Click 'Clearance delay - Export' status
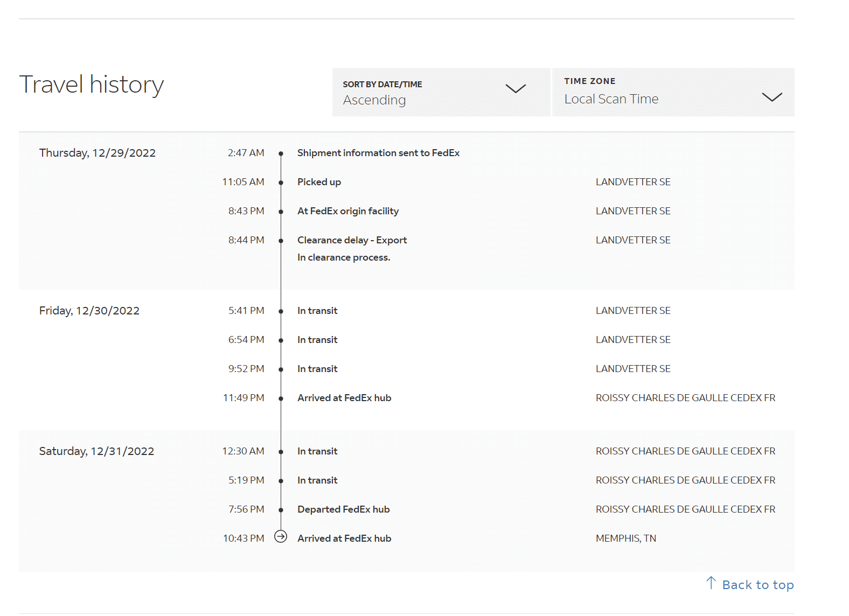Screen dimensions: 849x616 pyautogui.click(x=352, y=240)
